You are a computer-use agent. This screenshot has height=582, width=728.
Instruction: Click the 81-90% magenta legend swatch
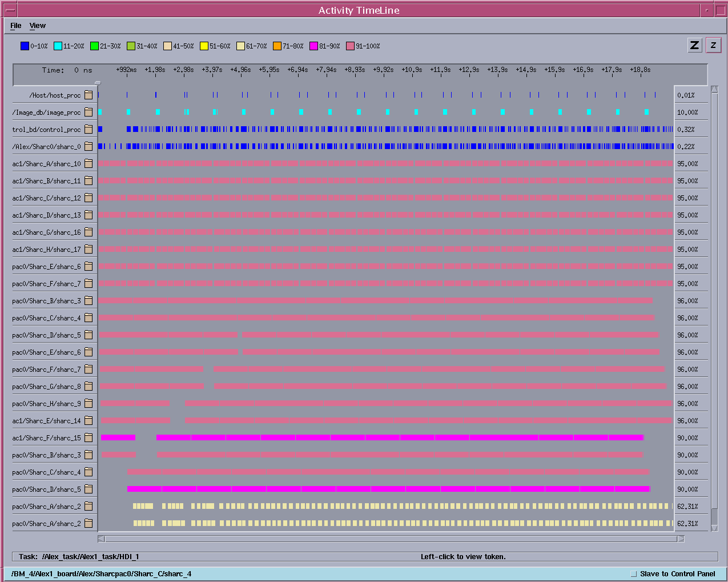tap(313, 46)
